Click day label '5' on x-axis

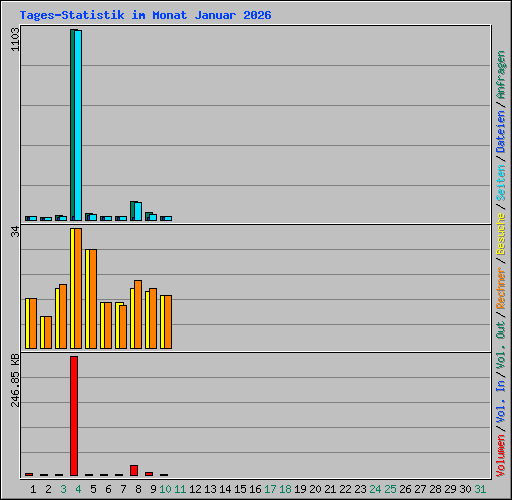pyautogui.click(x=93, y=489)
